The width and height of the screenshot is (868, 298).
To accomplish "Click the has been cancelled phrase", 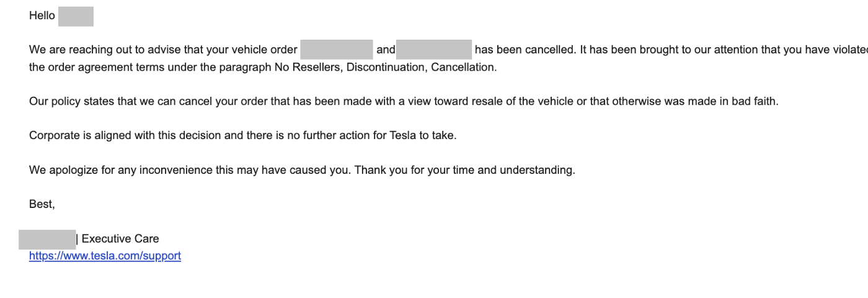I will coord(526,50).
